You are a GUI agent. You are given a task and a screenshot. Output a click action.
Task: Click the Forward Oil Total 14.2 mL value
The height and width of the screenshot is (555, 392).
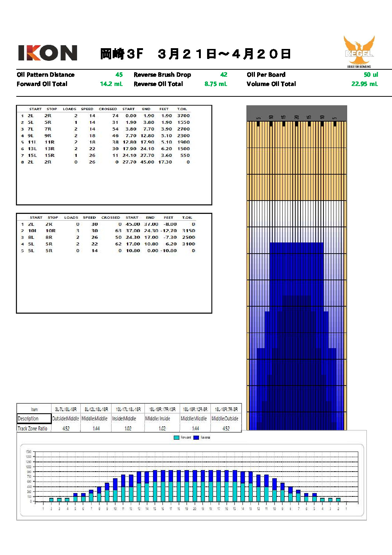pyautogui.click(x=111, y=84)
